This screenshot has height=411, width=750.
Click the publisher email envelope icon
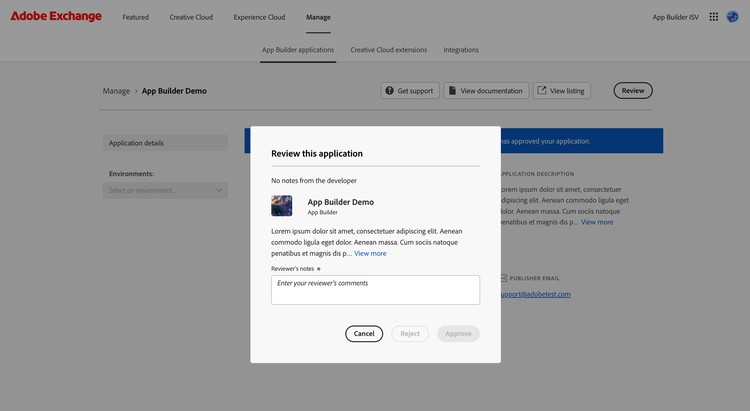(503, 278)
